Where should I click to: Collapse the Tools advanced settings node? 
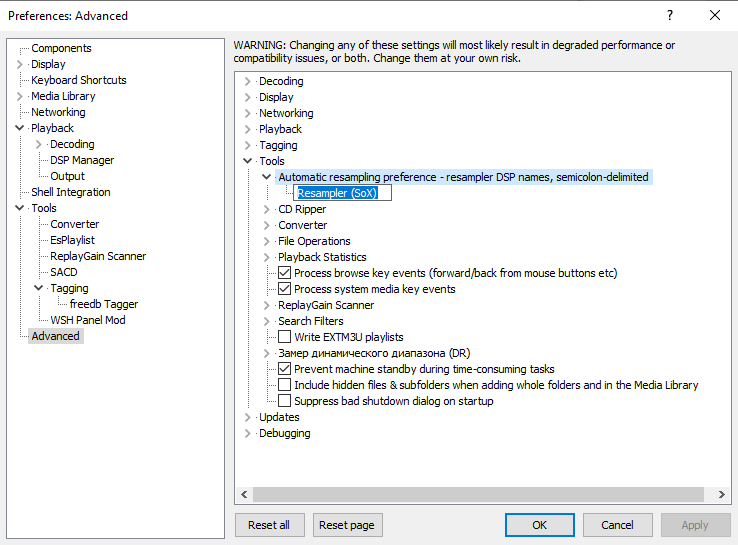(x=247, y=161)
